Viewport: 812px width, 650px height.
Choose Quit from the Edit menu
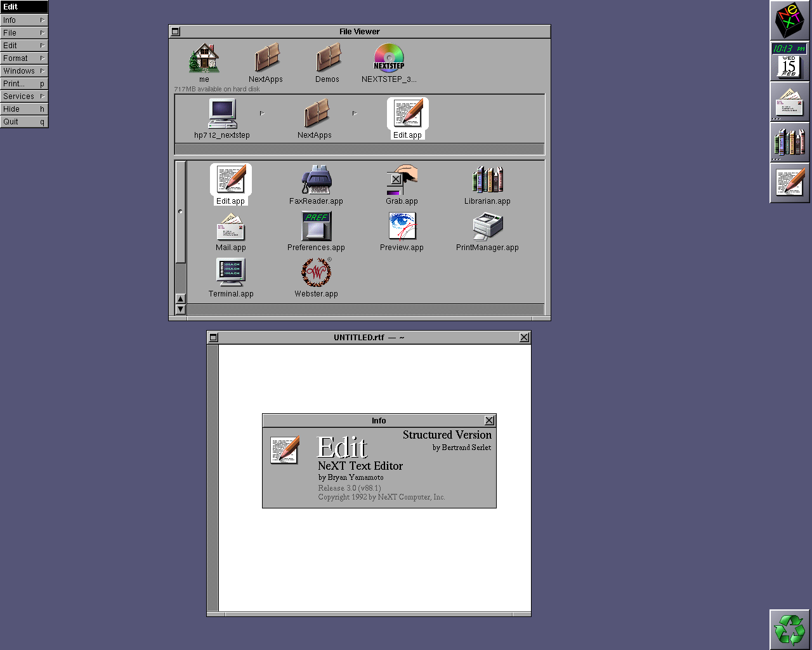(24, 122)
